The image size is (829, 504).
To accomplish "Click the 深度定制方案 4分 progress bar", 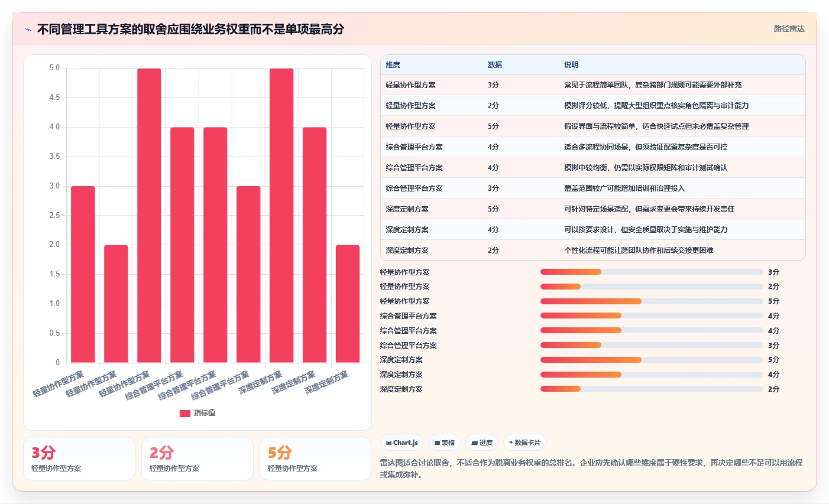I will point(652,375).
